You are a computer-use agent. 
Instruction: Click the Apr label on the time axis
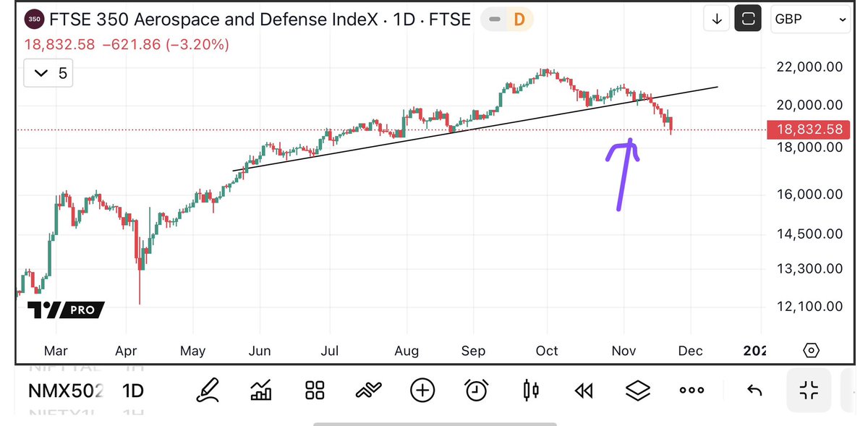[126, 351]
